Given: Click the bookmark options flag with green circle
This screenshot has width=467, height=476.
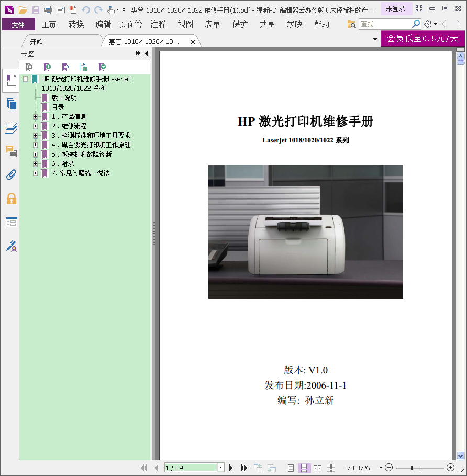Looking at the screenshot, I should pos(102,67).
